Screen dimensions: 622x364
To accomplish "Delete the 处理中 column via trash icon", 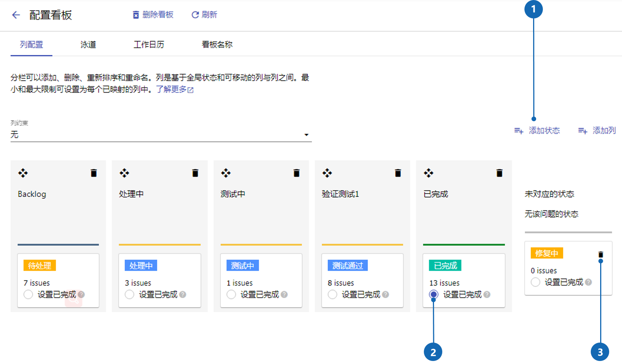I will tap(195, 173).
